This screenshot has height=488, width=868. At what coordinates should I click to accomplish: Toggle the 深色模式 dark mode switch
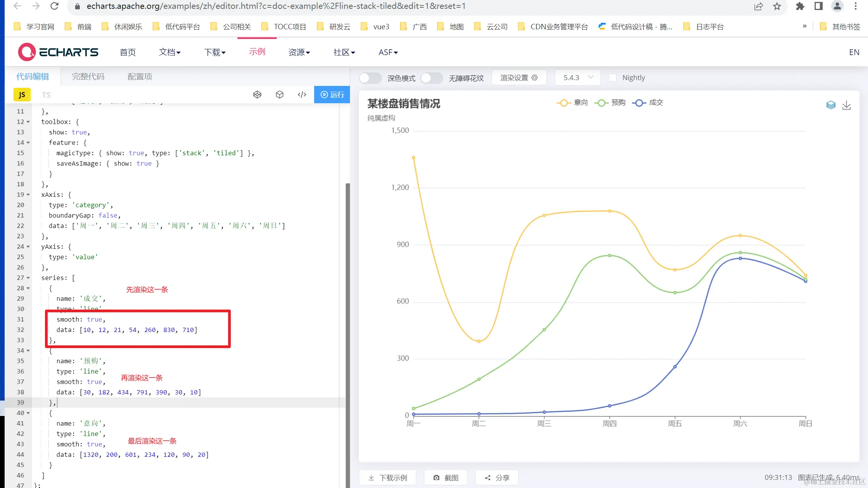tap(370, 78)
